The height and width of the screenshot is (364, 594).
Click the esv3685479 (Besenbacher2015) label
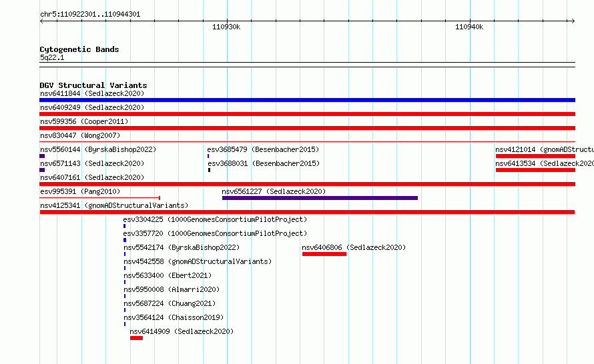tap(263, 149)
